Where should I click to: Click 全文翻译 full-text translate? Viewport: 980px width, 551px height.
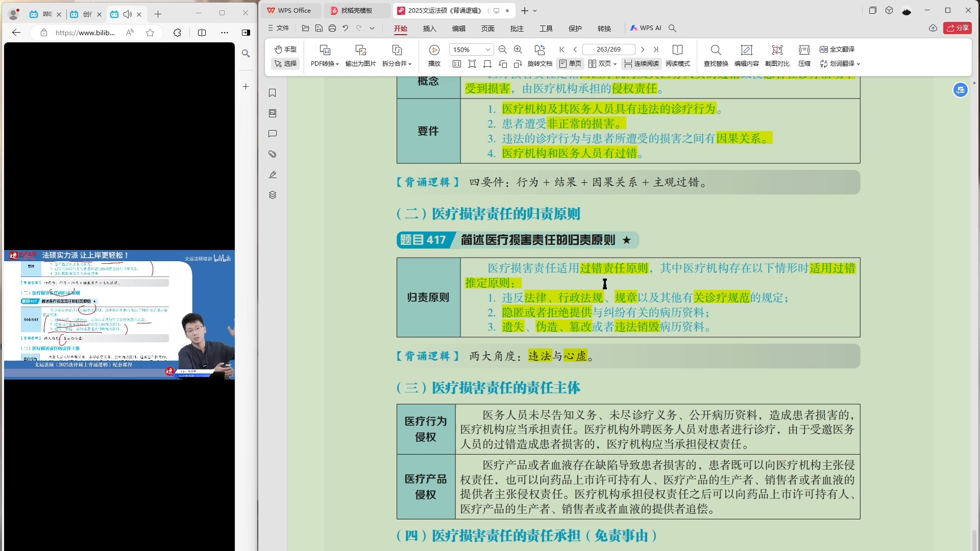click(837, 49)
